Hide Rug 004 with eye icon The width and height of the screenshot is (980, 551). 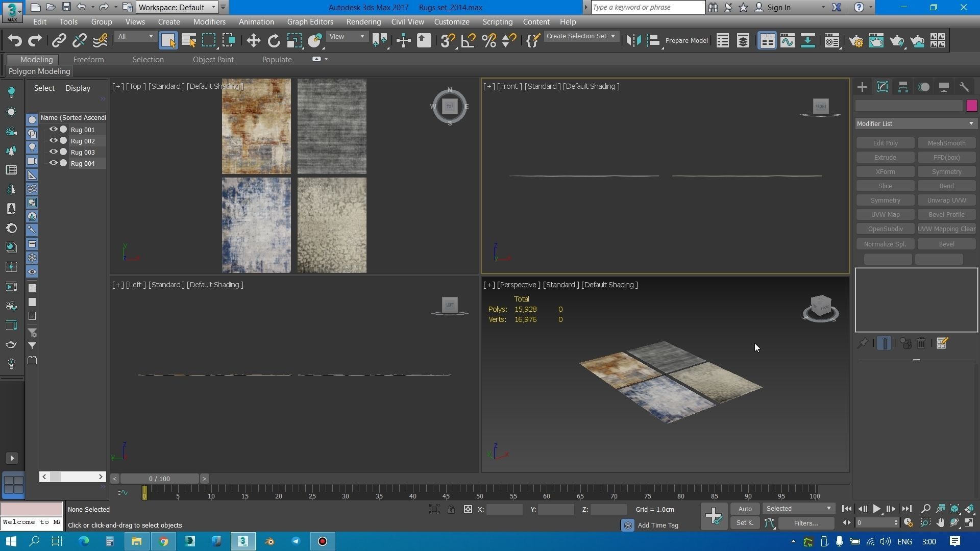(x=53, y=163)
